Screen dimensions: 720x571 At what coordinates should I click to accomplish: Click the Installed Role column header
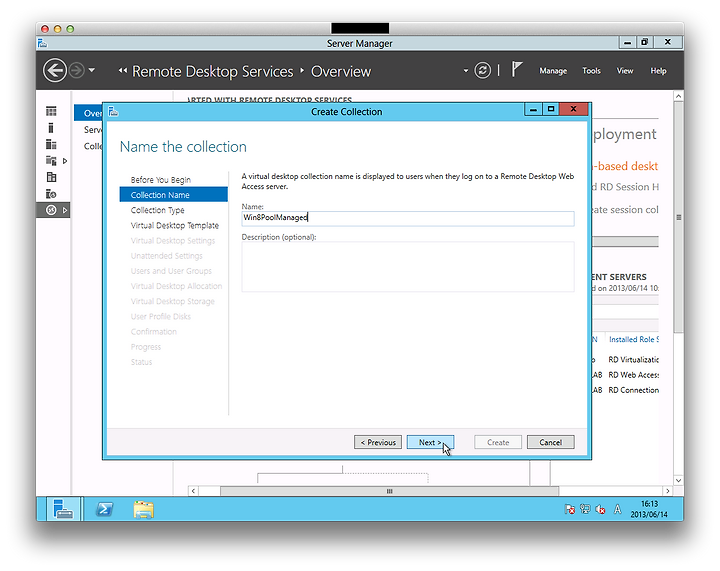634,339
